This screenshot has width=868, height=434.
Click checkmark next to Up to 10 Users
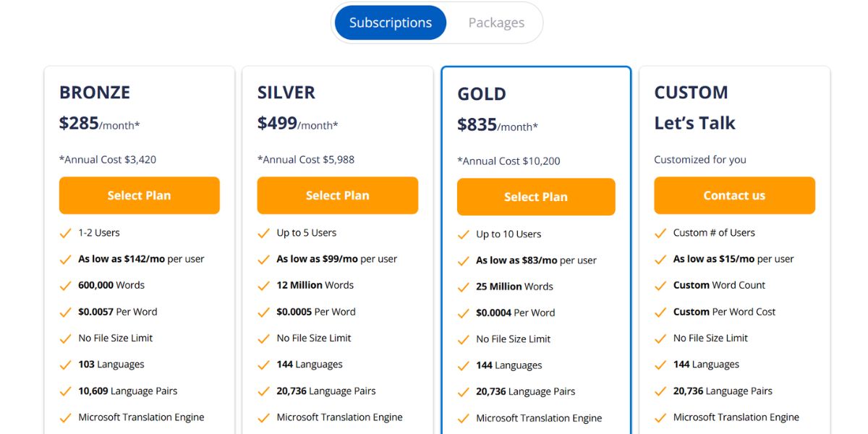point(463,234)
